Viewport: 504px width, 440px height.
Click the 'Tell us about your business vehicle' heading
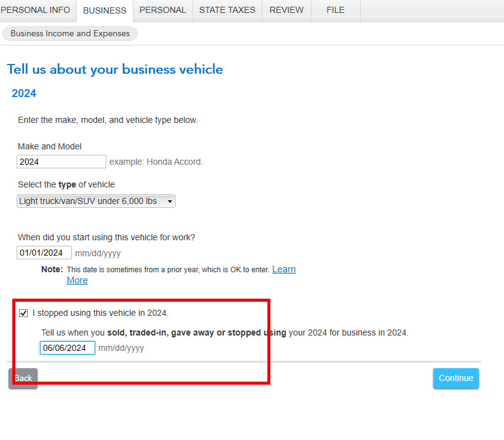tap(115, 69)
